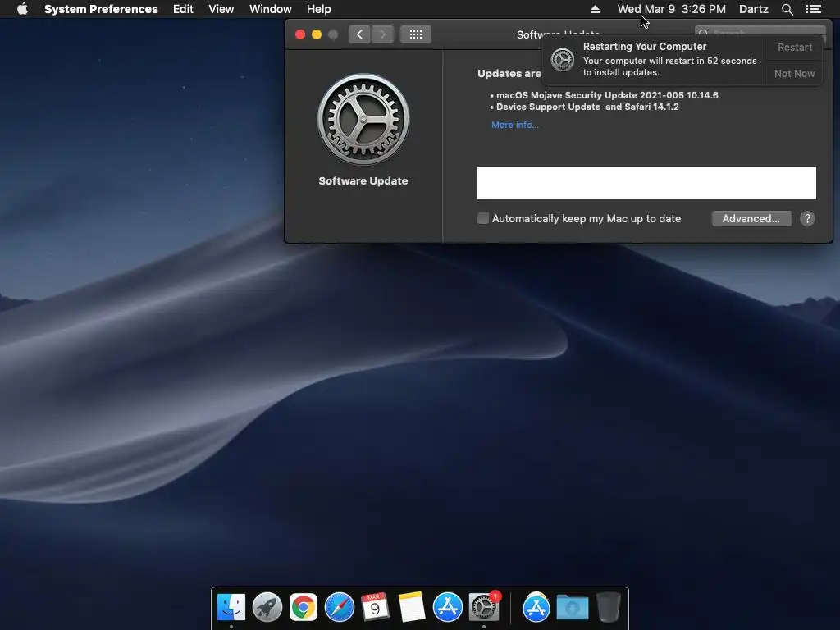Click the eject icon in menu bar
This screenshot has height=630, width=840.
point(595,9)
